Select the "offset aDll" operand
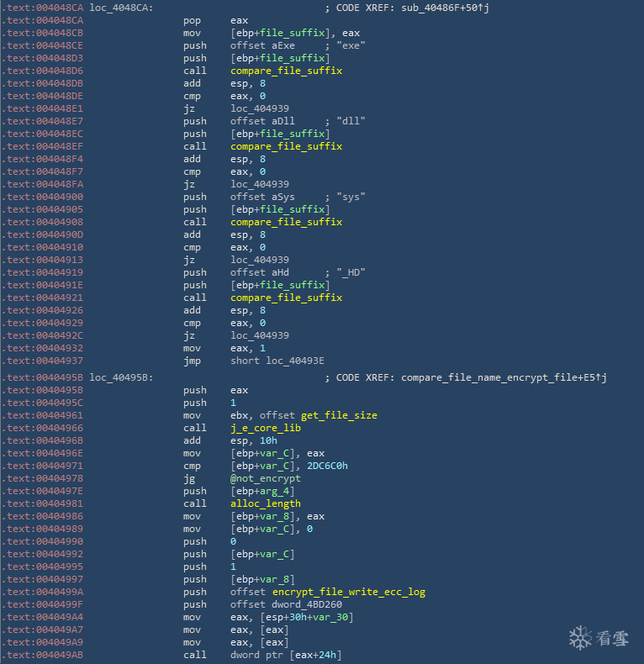The height and width of the screenshot is (664, 644). point(262,121)
